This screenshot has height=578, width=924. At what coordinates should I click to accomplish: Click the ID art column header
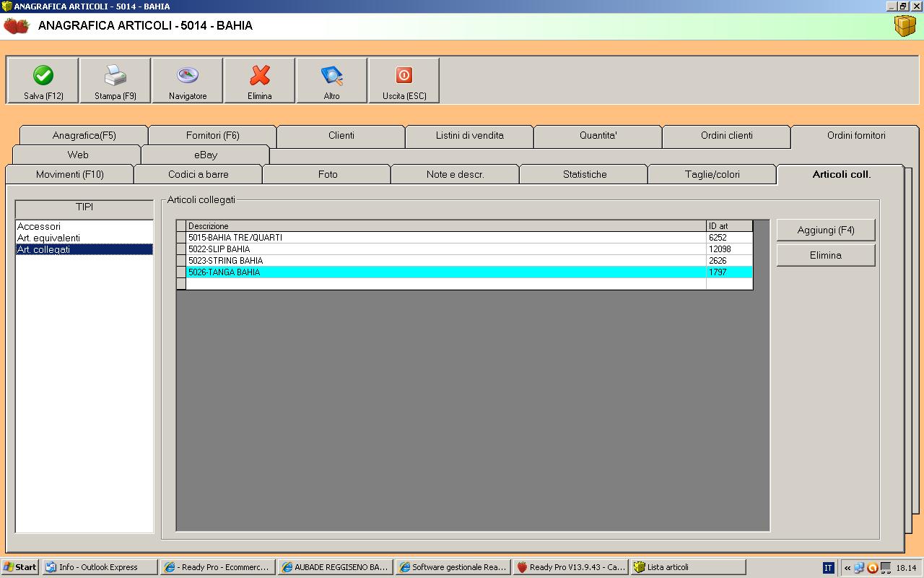(729, 226)
